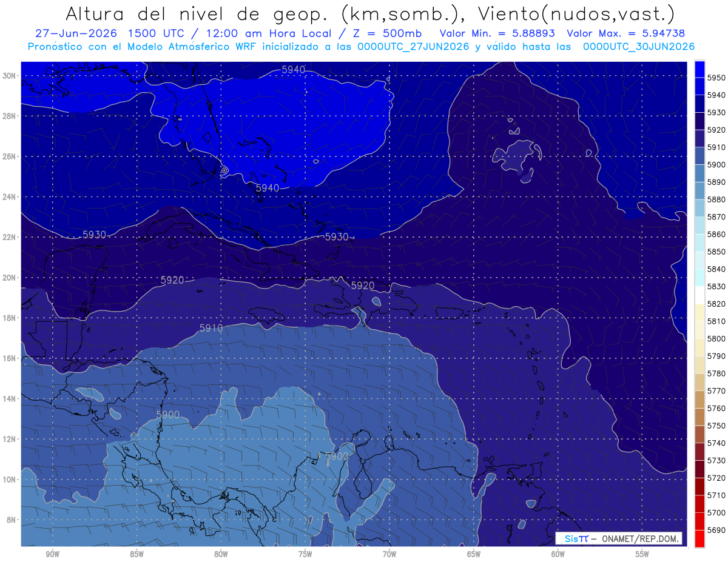Pick the brightest blue swatch above 5950

[x=699, y=69]
